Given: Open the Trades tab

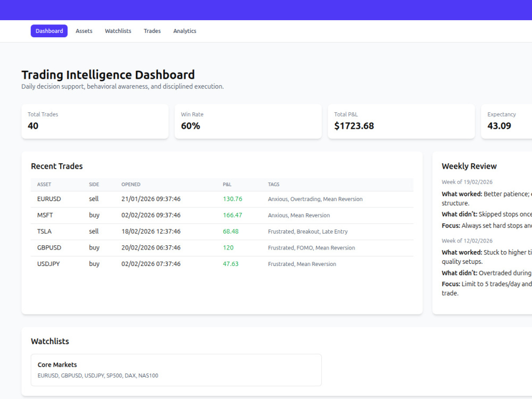Looking at the screenshot, I should point(152,31).
